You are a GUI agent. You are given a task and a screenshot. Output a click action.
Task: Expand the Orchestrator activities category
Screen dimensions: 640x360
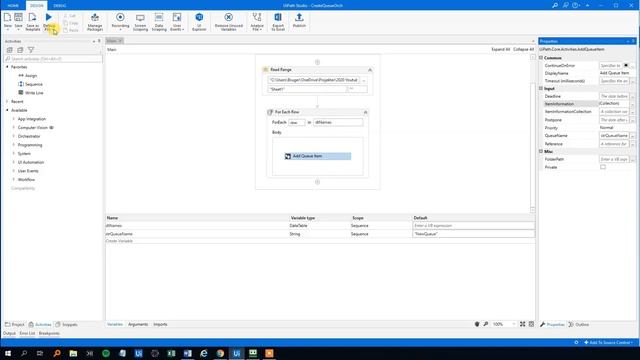point(13,136)
